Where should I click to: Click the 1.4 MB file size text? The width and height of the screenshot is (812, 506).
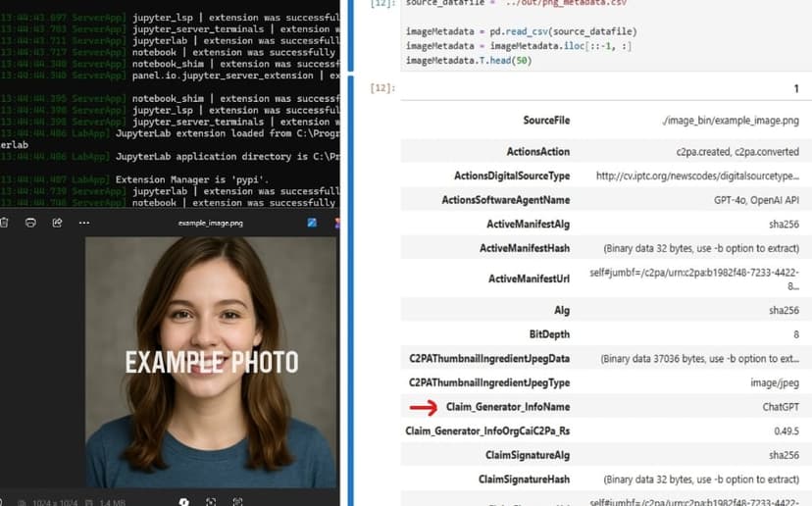click(113, 502)
